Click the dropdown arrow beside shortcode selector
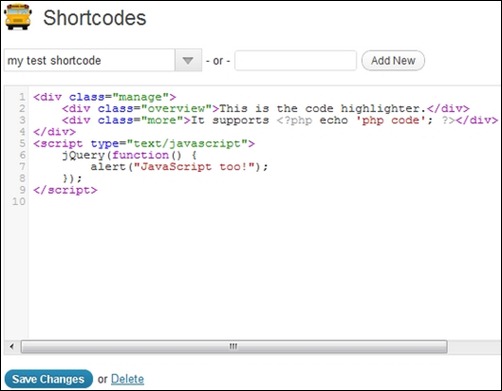 (x=188, y=60)
